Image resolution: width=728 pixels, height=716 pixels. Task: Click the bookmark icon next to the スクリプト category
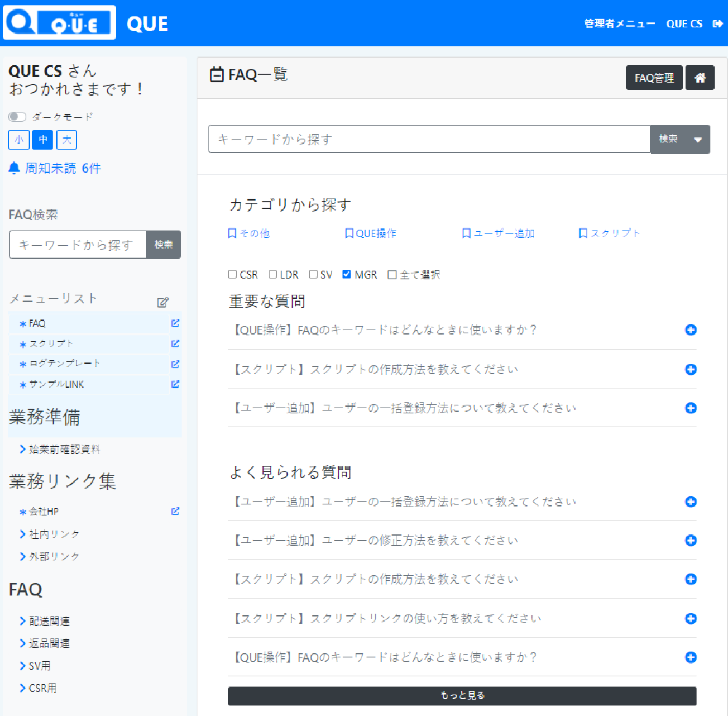(x=583, y=233)
